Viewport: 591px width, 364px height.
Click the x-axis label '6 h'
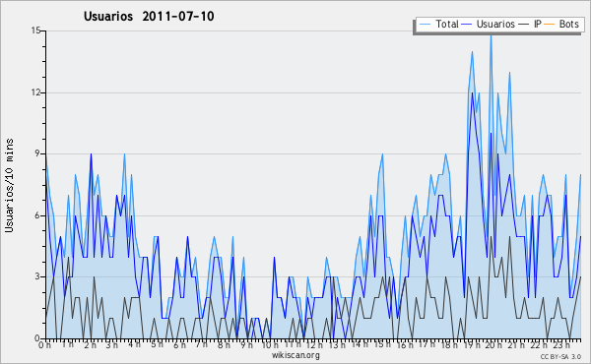click(x=179, y=344)
